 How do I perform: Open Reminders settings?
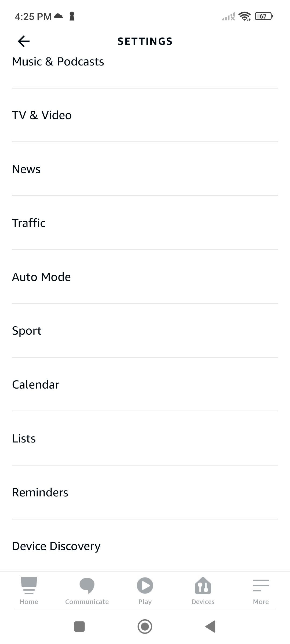[x=40, y=492]
